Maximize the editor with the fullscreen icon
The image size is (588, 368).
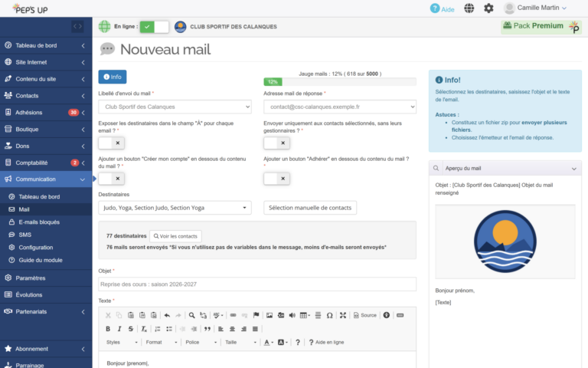pos(343,315)
